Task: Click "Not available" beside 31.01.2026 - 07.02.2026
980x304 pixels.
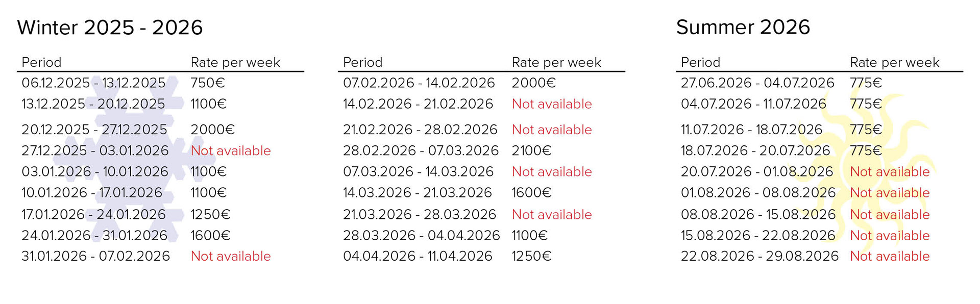Action: tap(231, 257)
